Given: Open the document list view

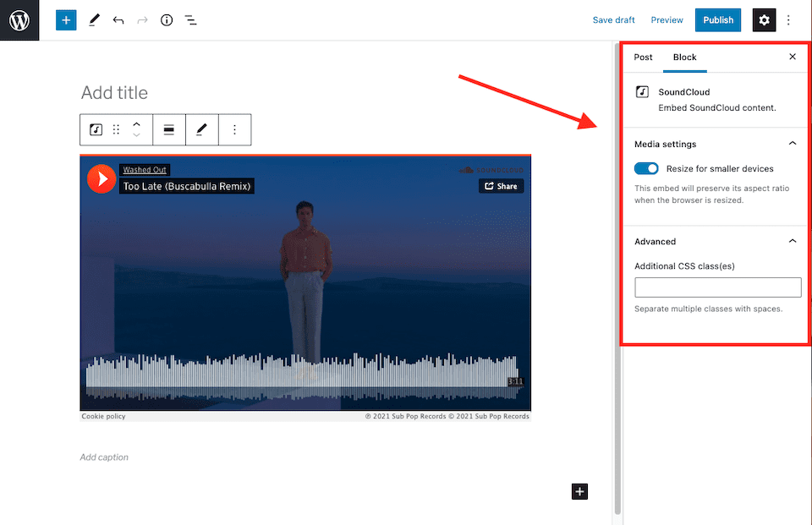Looking at the screenshot, I should (x=190, y=19).
